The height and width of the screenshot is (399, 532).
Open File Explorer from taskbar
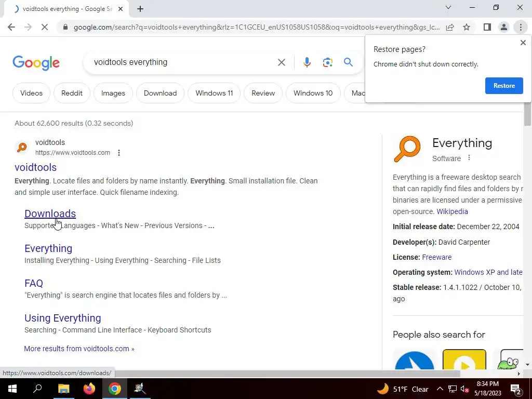[63, 389]
